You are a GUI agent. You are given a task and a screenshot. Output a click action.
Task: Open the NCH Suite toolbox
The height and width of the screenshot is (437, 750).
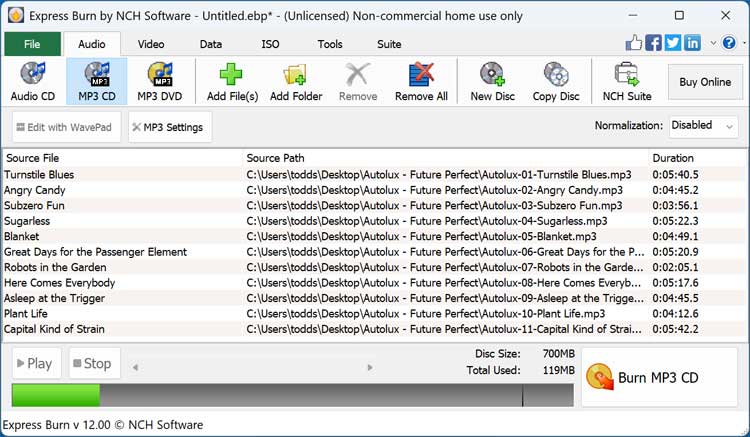(627, 81)
